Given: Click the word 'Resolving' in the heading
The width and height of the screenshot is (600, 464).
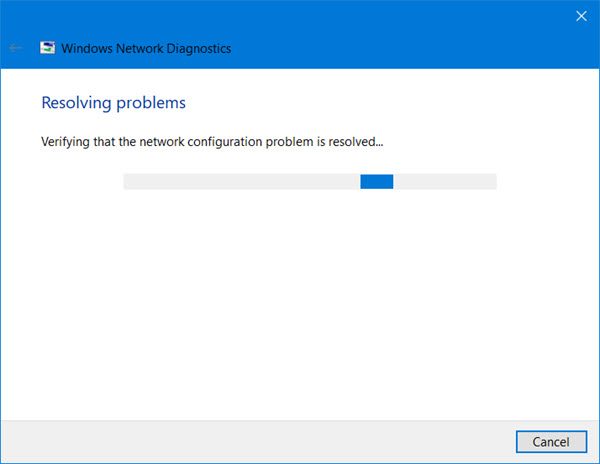Looking at the screenshot, I should 76,103.
